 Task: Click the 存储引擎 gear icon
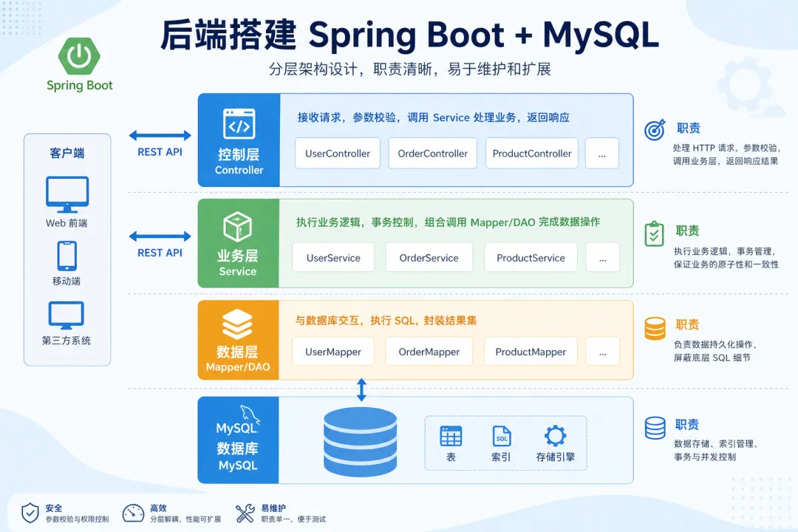tap(555, 436)
